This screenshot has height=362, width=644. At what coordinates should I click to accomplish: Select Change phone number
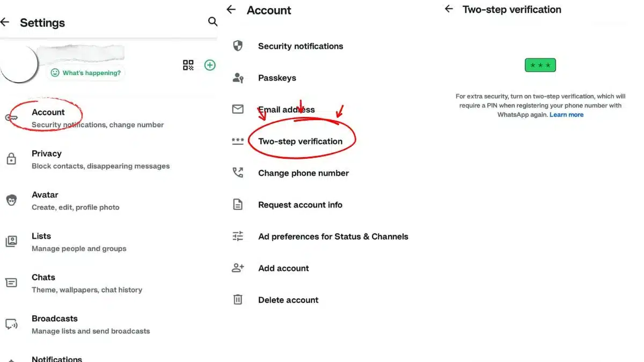click(303, 173)
